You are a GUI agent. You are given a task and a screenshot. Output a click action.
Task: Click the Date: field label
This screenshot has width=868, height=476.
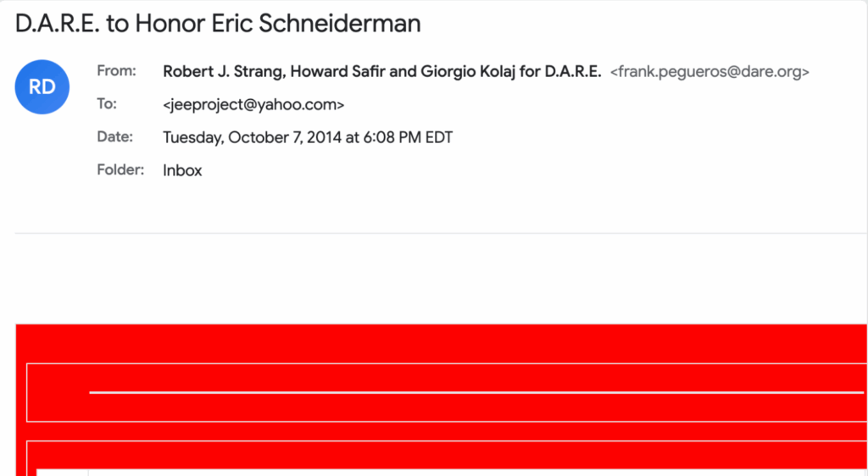(114, 136)
